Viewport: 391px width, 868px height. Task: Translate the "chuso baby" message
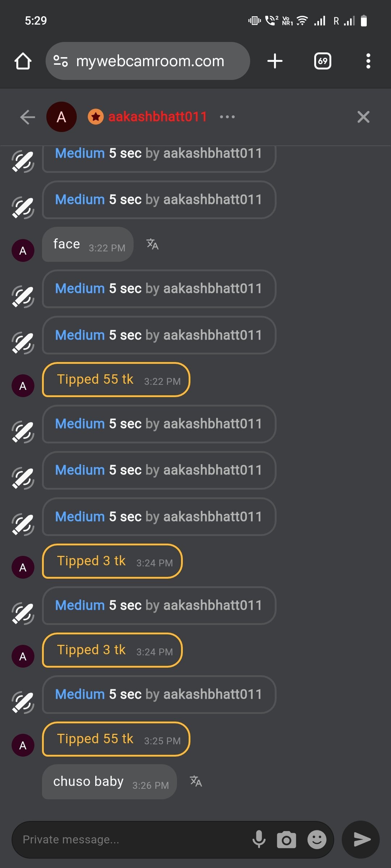(196, 781)
